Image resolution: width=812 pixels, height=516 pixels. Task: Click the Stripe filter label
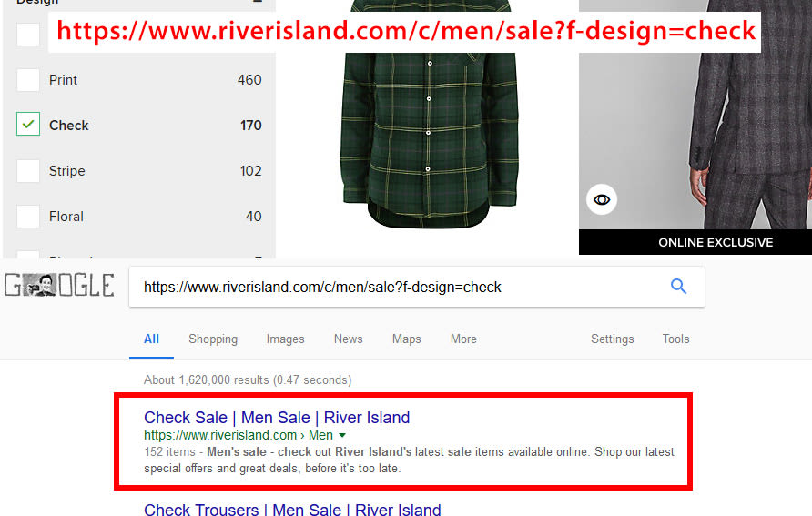pyautogui.click(x=66, y=171)
